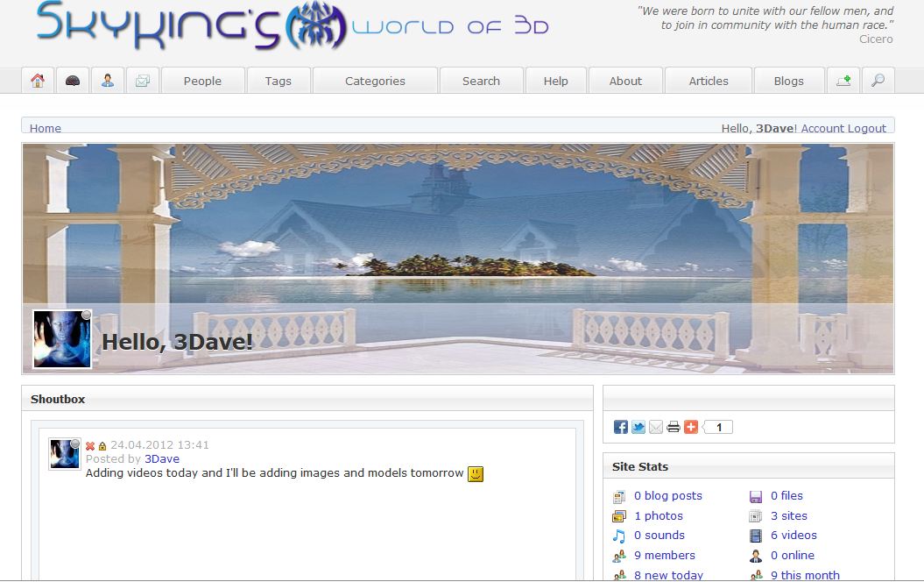Click the smiley emoticon in the shout
The width and height of the screenshot is (924, 582).
click(476, 473)
